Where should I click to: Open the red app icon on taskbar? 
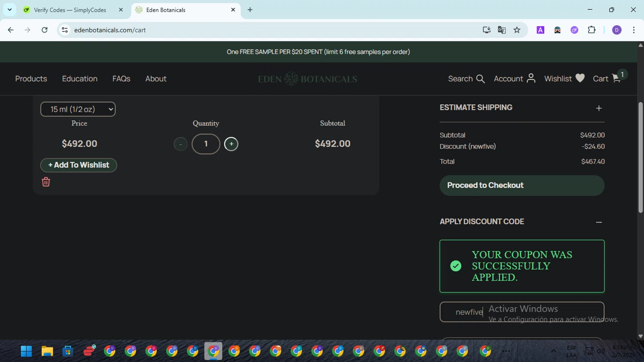pyautogui.click(x=89, y=351)
